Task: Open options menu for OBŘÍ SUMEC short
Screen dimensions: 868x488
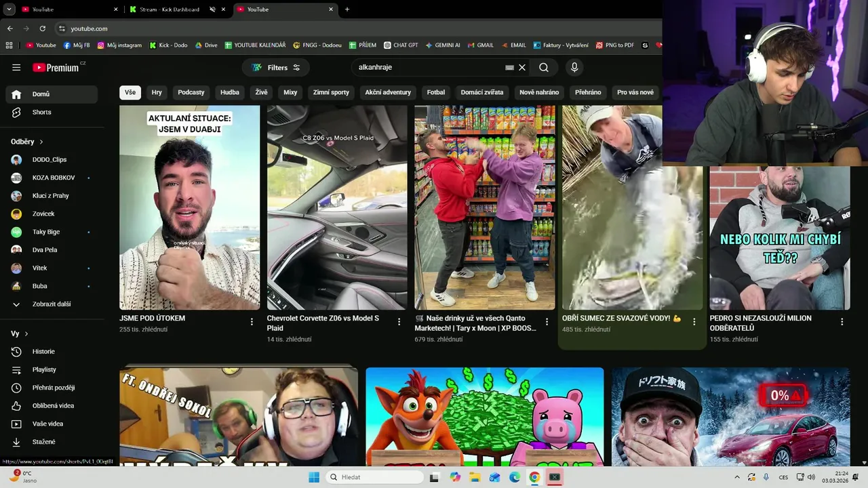Action: (x=694, y=322)
